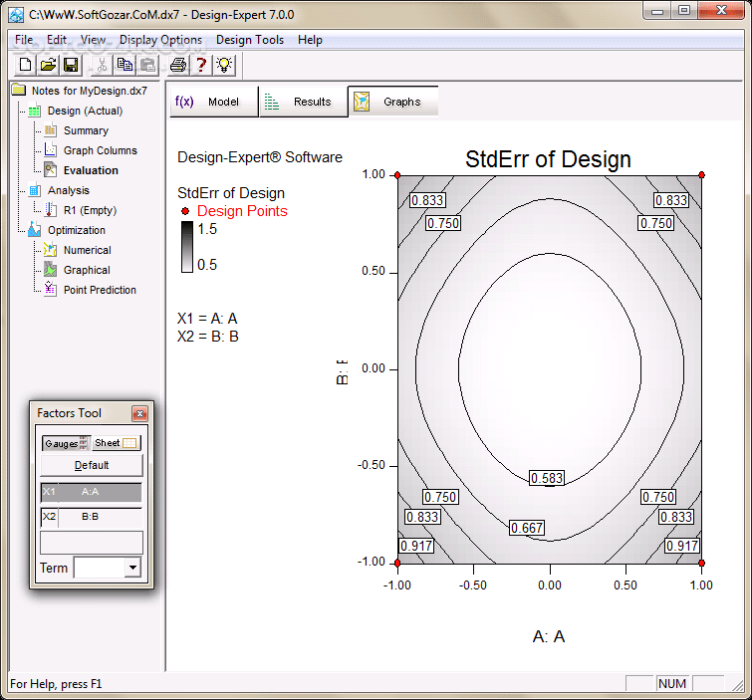Click the bottom-right red design point
Viewport: 752px width, 700px height.
pos(701,563)
